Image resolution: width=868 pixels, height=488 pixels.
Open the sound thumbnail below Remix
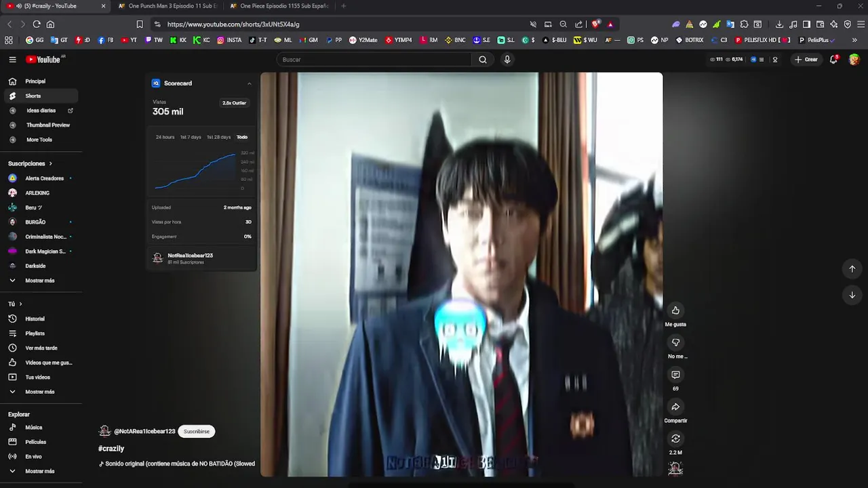[675, 468]
